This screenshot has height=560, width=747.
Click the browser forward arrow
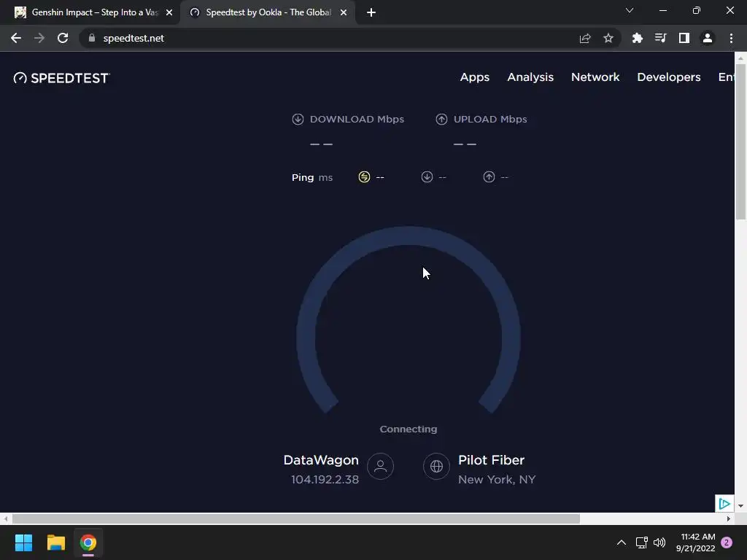(39, 38)
